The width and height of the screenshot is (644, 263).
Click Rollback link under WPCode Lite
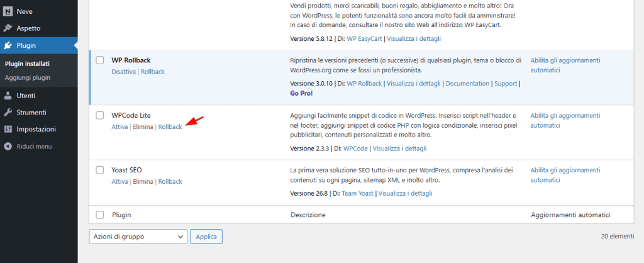coord(170,127)
